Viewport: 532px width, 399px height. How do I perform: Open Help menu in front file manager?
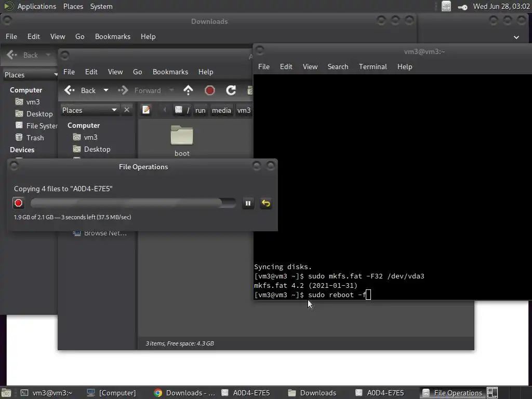206,72
